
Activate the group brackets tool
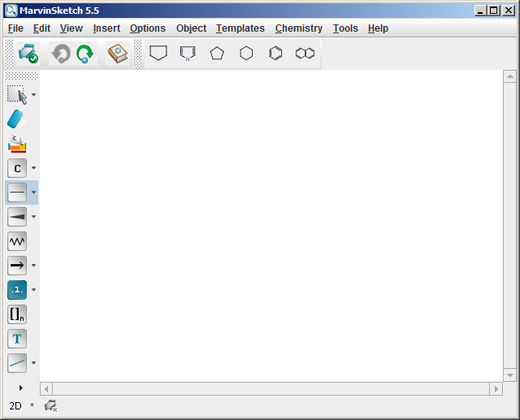pos(16,314)
